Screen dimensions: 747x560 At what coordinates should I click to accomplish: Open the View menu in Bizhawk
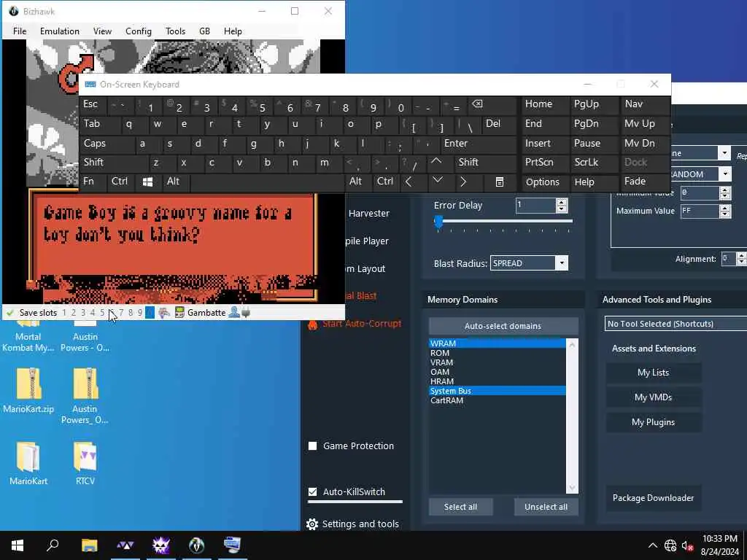coord(102,31)
